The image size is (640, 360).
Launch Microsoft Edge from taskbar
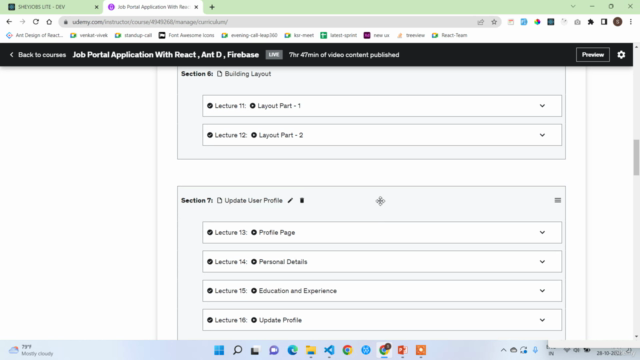[x=292, y=350]
